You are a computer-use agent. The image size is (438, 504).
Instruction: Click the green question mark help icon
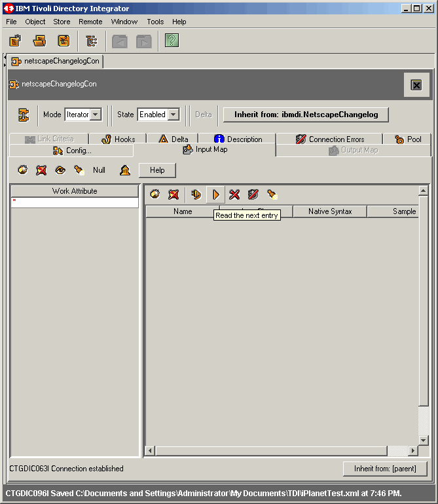pyautogui.click(x=172, y=41)
